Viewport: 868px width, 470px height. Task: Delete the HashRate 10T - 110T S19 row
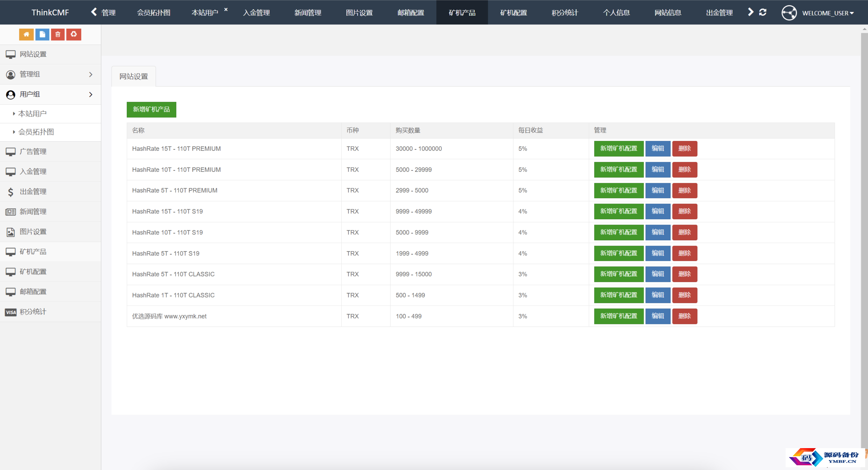pos(685,232)
